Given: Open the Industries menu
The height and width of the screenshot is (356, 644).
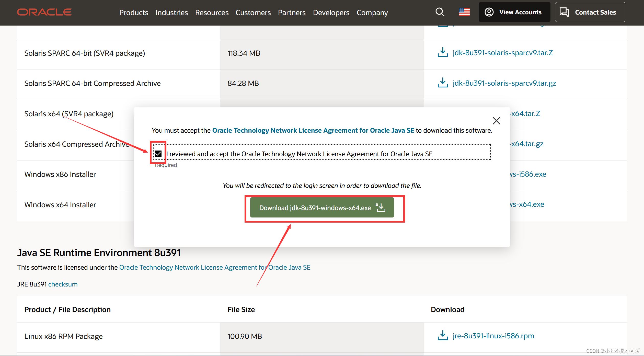Looking at the screenshot, I should [x=171, y=13].
